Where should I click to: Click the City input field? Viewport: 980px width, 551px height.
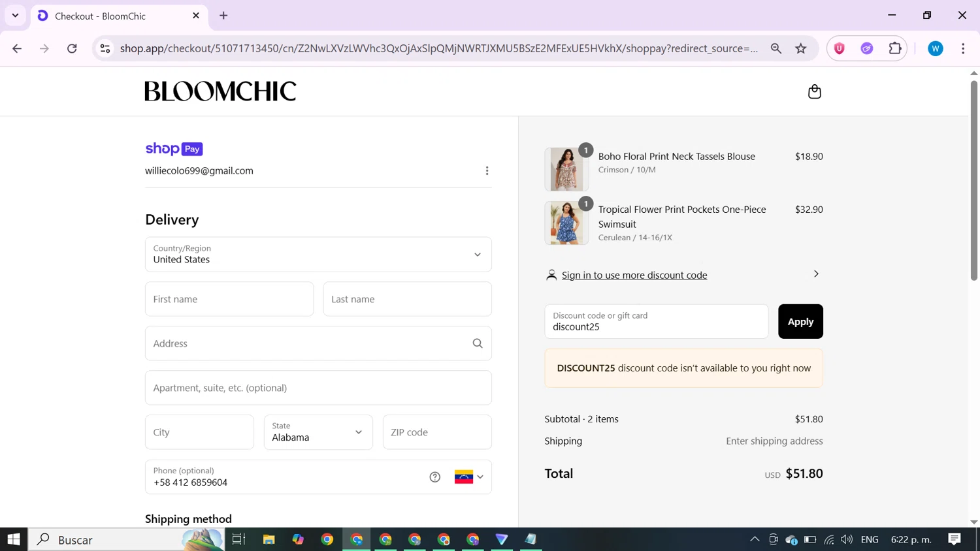click(199, 432)
